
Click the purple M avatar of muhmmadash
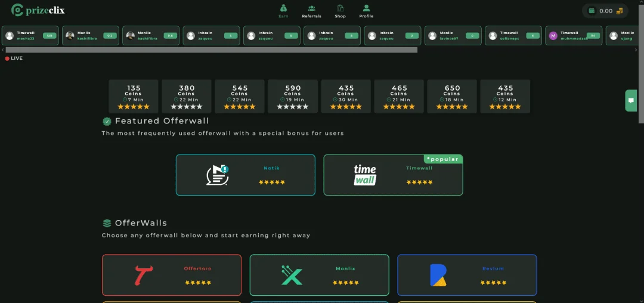click(x=553, y=36)
